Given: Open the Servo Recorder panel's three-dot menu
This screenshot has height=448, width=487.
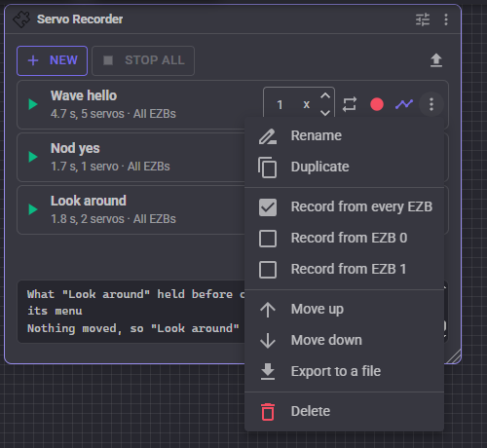Looking at the screenshot, I should tap(446, 19).
